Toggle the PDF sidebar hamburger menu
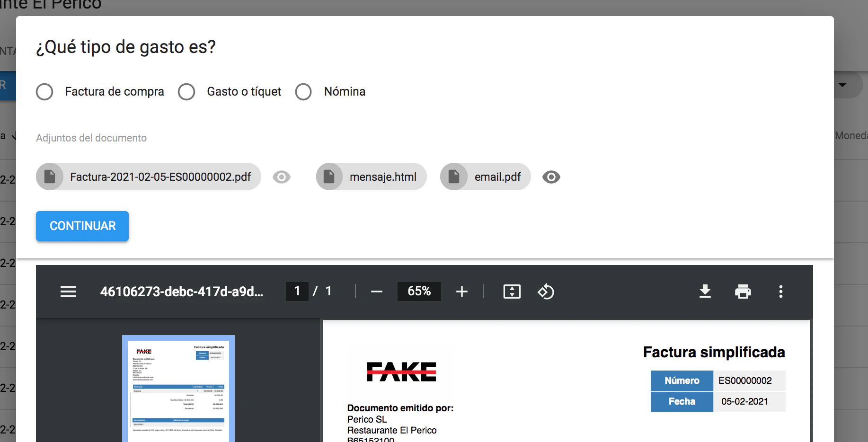 [68, 292]
